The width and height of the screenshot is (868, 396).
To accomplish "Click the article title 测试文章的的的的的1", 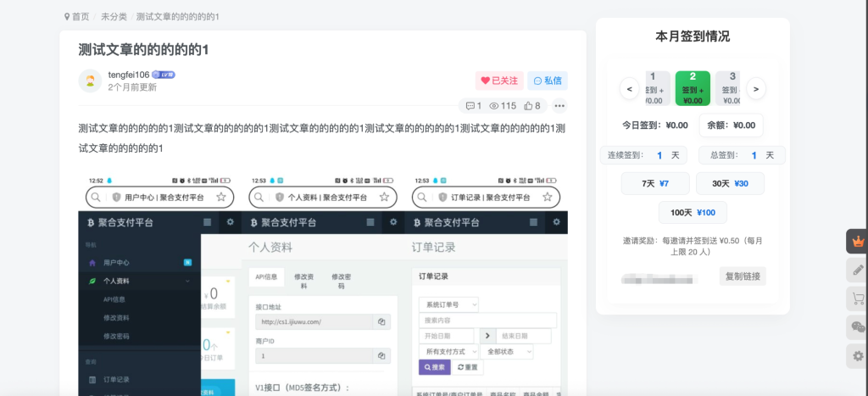I will pos(143,50).
